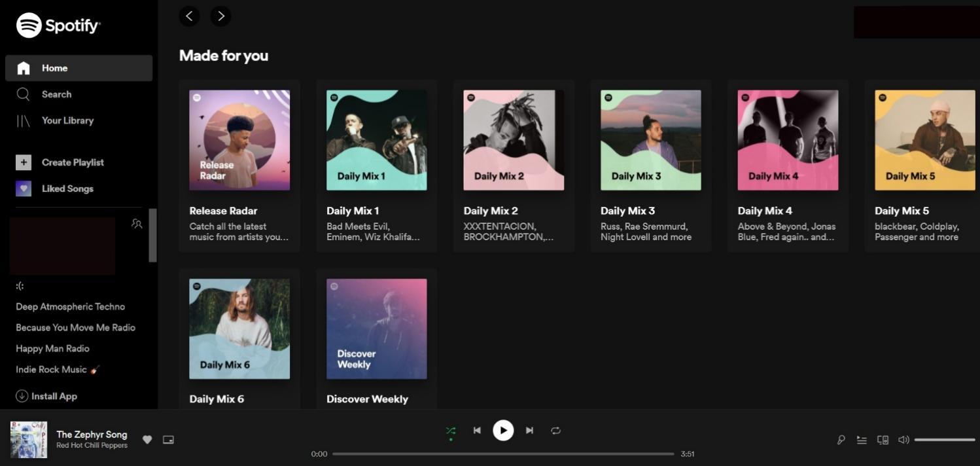Click the Your Library shelf icon
Image resolution: width=980 pixels, height=466 pixels.
tap(24, 120)
